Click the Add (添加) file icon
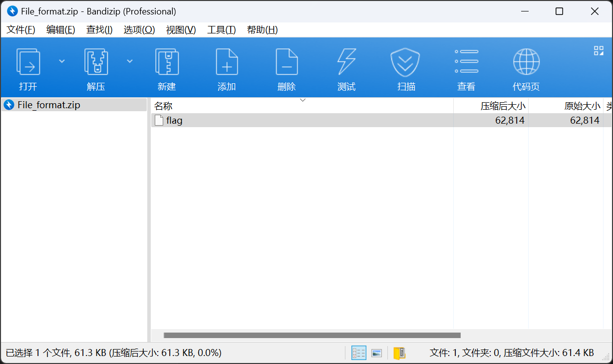 click(227, 62)
